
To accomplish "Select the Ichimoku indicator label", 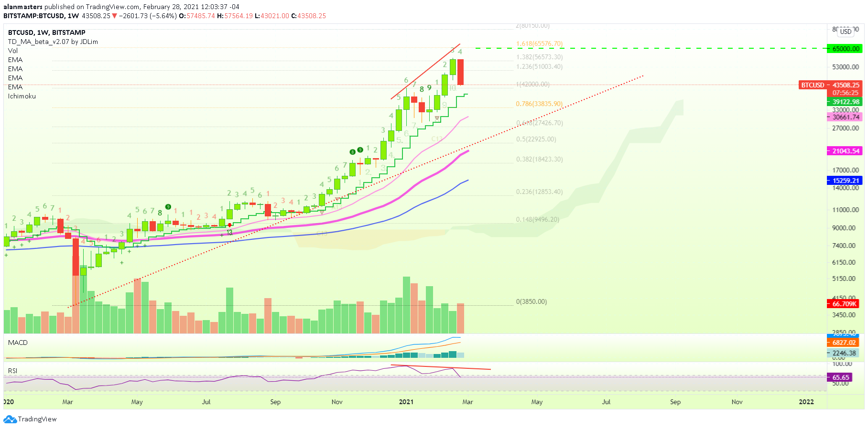I will pyautogui.click(x=22, y=96).
